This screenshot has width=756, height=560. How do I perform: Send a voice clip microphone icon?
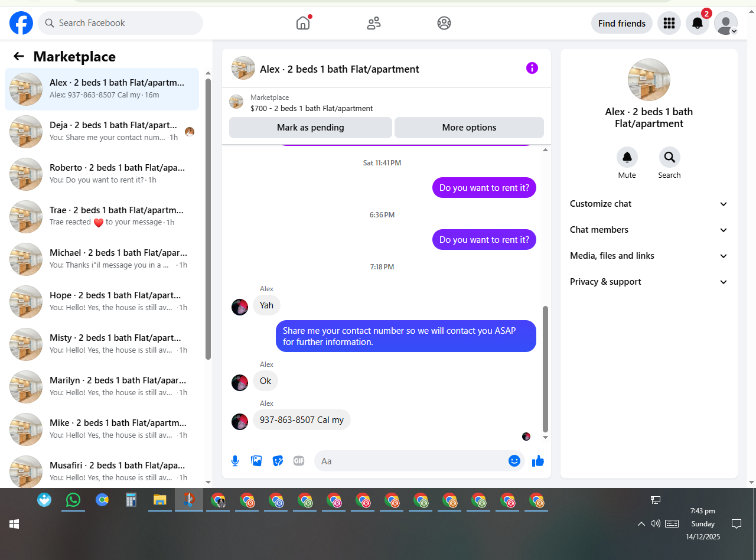[235, 461]
